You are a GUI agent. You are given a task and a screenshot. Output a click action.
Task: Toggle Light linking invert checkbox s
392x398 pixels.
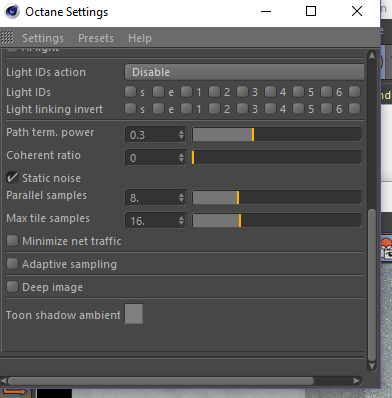(130, 108)
